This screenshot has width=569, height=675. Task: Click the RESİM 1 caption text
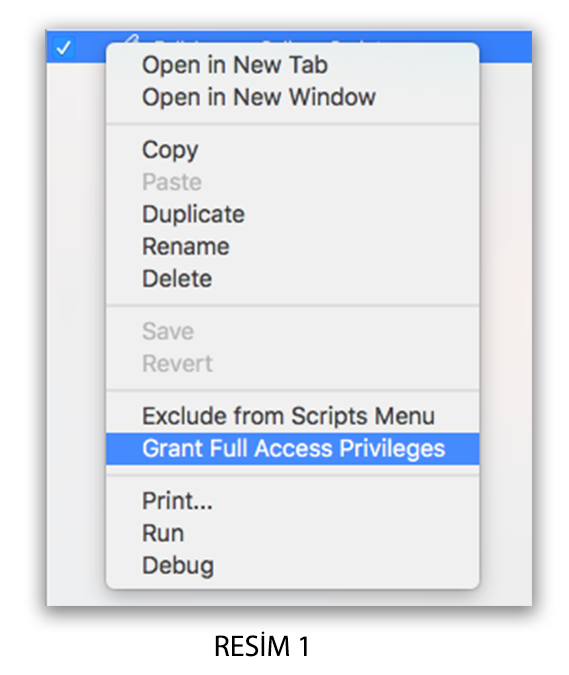click(262, 646)
